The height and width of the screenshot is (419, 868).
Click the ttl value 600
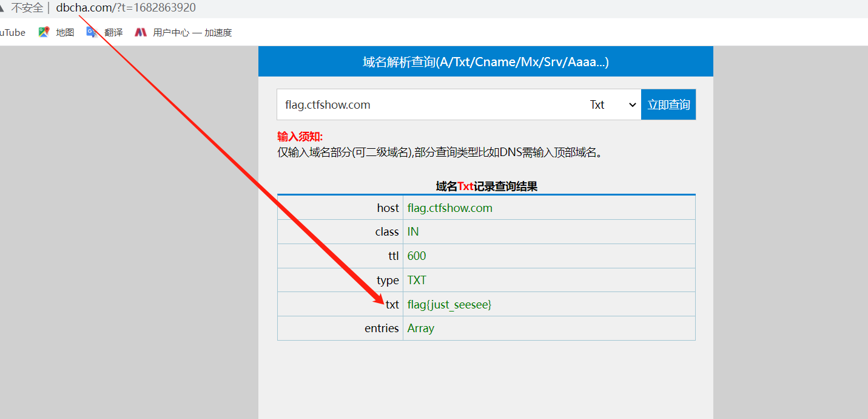417,256
